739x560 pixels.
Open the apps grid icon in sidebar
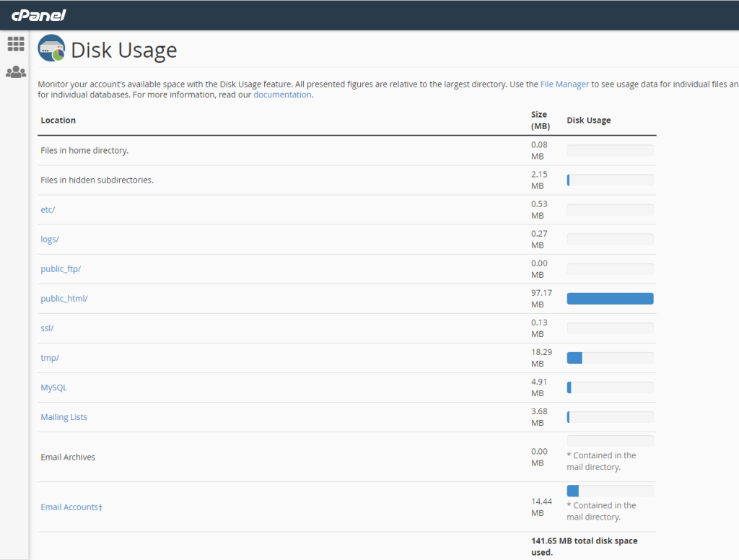point(16,44)
